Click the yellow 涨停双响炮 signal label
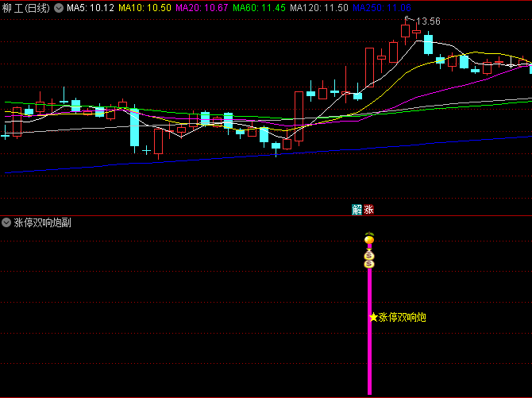 tap(403, 318)
